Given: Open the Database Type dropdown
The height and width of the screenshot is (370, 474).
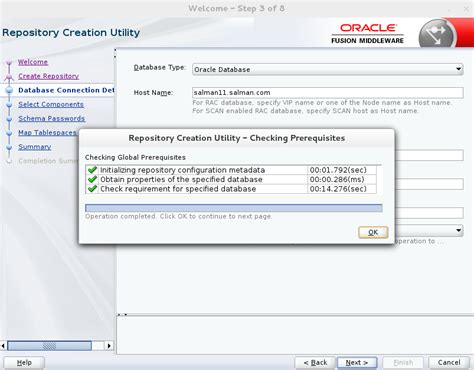Looking at the screenshot, I should (x=327, y=69).
